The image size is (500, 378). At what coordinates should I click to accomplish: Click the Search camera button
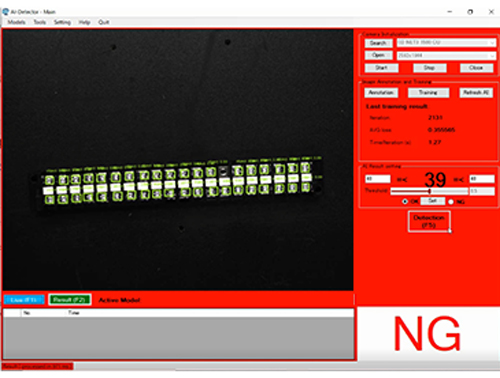(378, 43)
